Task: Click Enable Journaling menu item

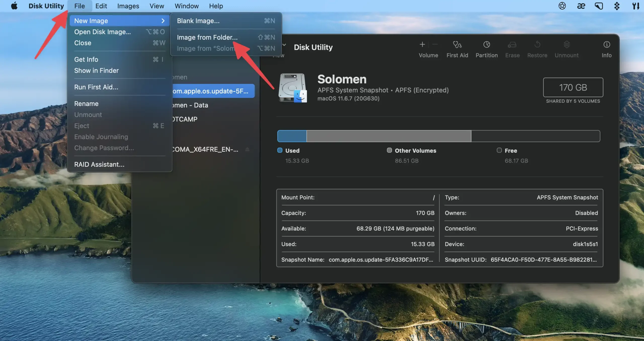Action: pos(119,137)
